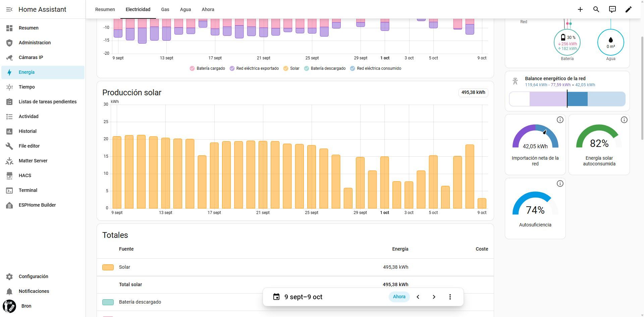Toggle Batería cargado legend series

[x=207, y=68]
